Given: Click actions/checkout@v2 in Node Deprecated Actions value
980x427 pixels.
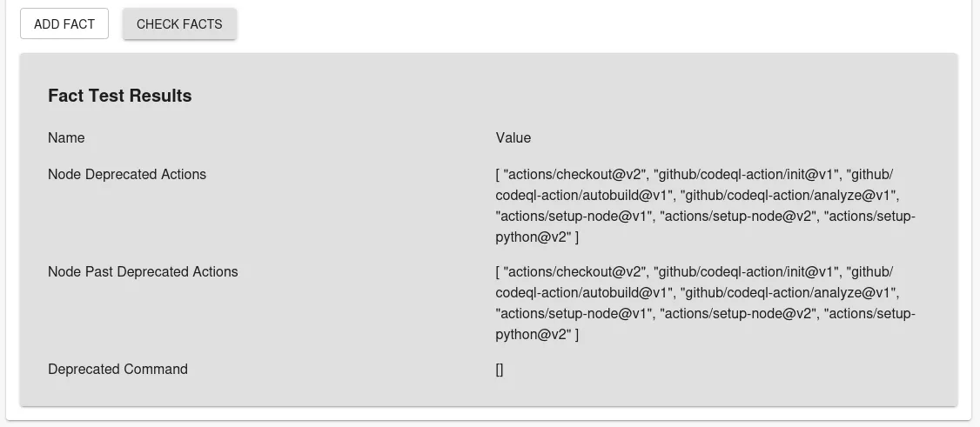Looking at the screenshot, I should pyautogui.click(x=574, y=174).
